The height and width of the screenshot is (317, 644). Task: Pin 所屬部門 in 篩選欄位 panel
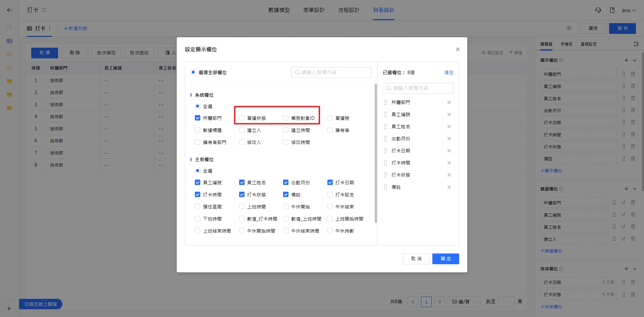point(623,202)
